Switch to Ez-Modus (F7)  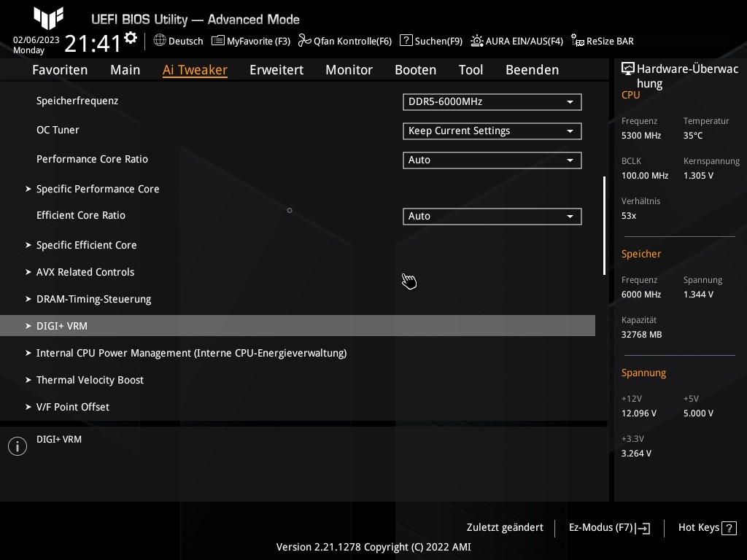pyautogui.click(x=609, y=528)
